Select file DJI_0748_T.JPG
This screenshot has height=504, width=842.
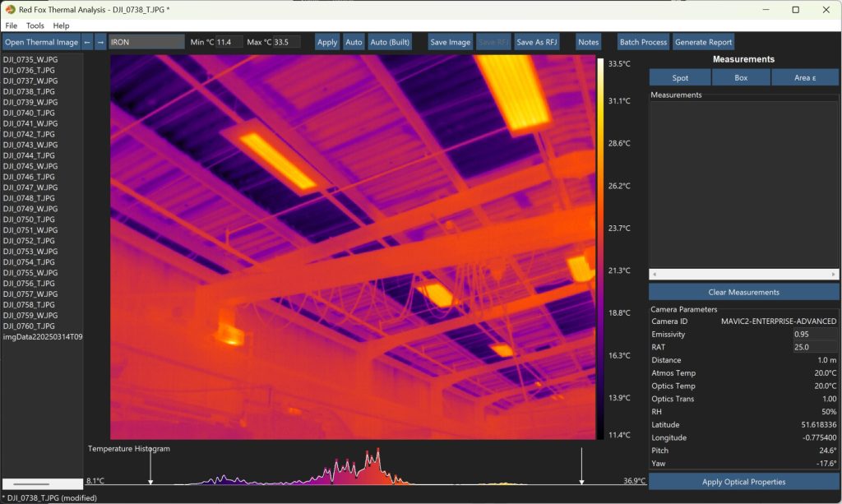tap(29, 198)
